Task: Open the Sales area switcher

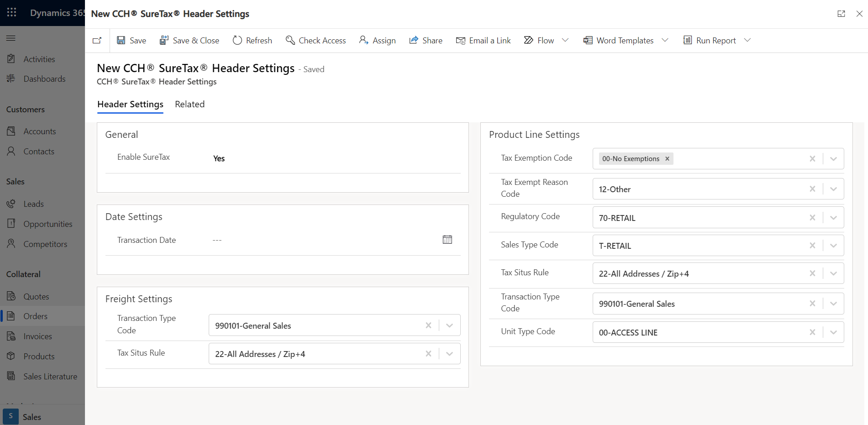Action: coord(42,417)
